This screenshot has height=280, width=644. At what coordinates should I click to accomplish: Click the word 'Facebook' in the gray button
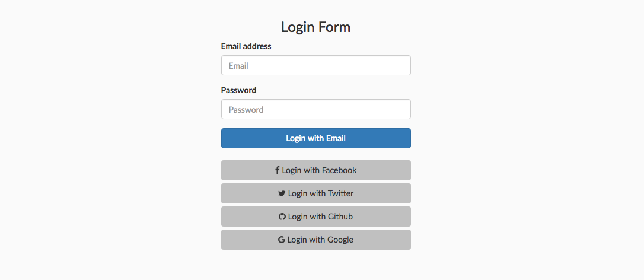click(339, 170)
